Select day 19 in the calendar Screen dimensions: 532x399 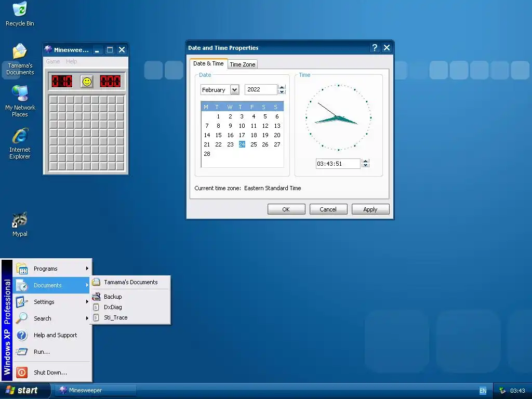(x=265, y=135)
